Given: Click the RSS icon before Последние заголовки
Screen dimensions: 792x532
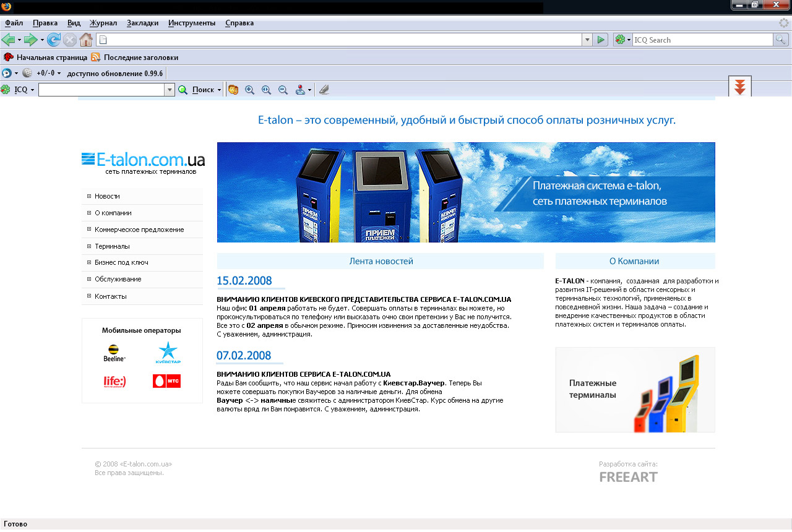Looking at the screenshot, I should [96, 57].
